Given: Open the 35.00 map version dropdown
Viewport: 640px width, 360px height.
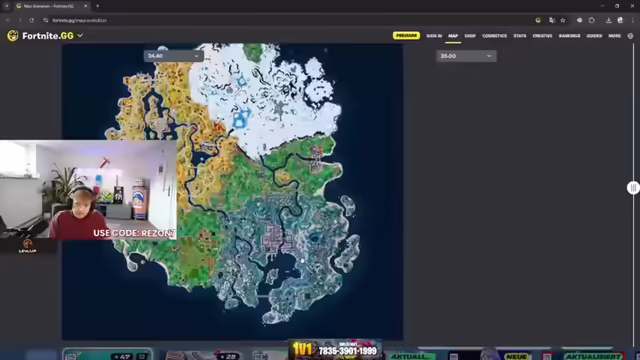Looking at the screenshot, I should pos(466,56).
